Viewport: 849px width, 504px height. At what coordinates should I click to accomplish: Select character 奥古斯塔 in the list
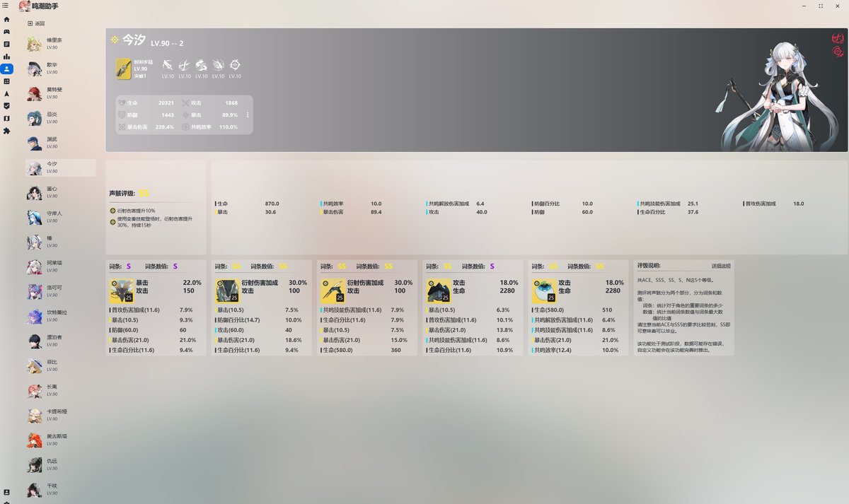60,440
